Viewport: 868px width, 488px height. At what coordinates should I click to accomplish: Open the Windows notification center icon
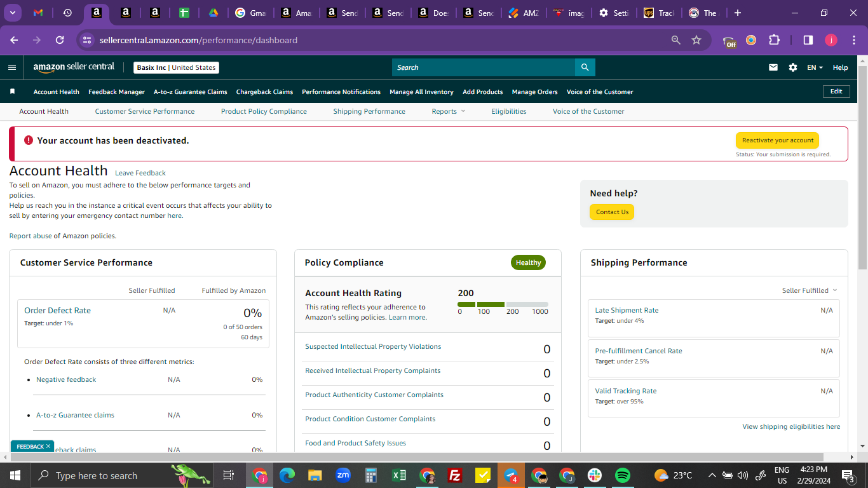848,475
